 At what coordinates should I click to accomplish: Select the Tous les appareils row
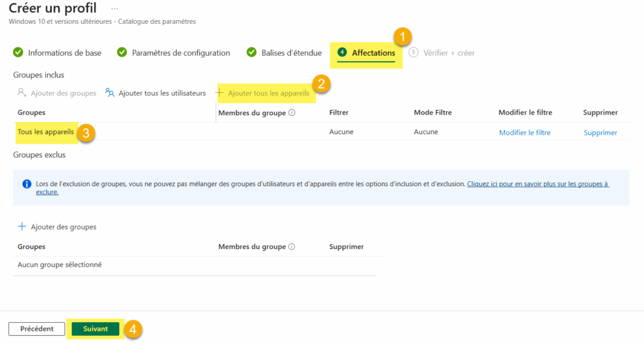321,132
